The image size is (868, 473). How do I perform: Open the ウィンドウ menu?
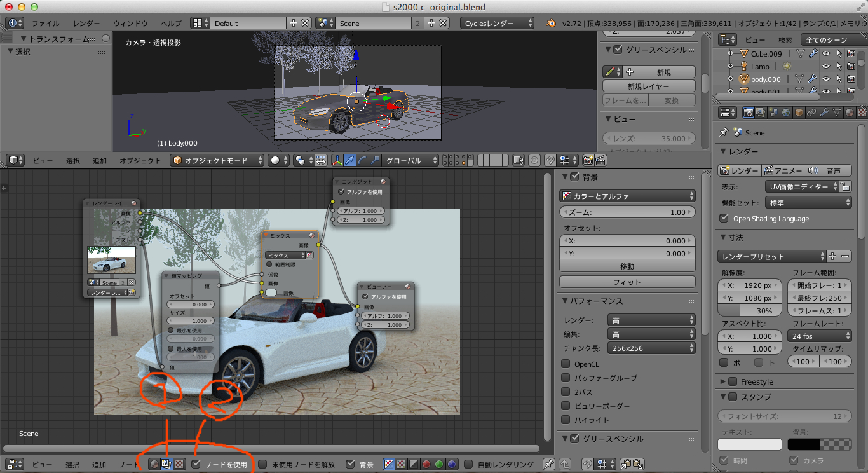[x=130, y=23]
